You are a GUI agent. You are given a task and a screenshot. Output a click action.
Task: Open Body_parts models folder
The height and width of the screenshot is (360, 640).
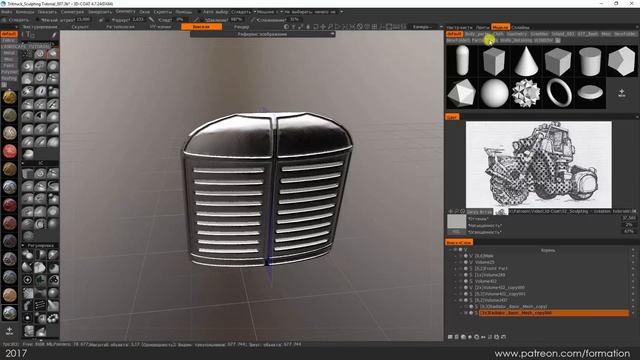[478, 34]
